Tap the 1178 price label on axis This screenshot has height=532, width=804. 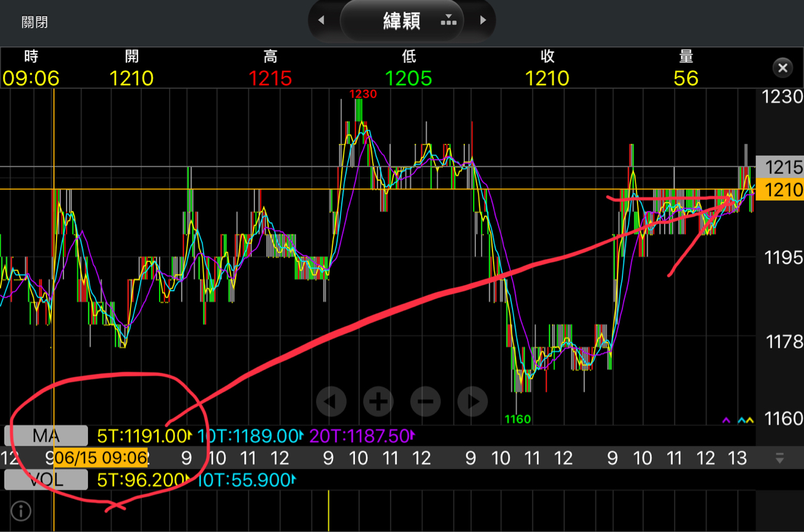(x=783, y=342)
